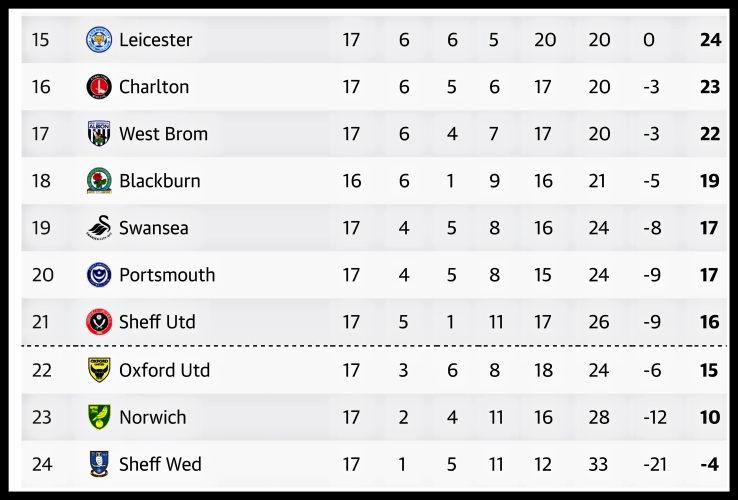Open the Portsmouth team name link
738x500 pixels.
(166, 275)
